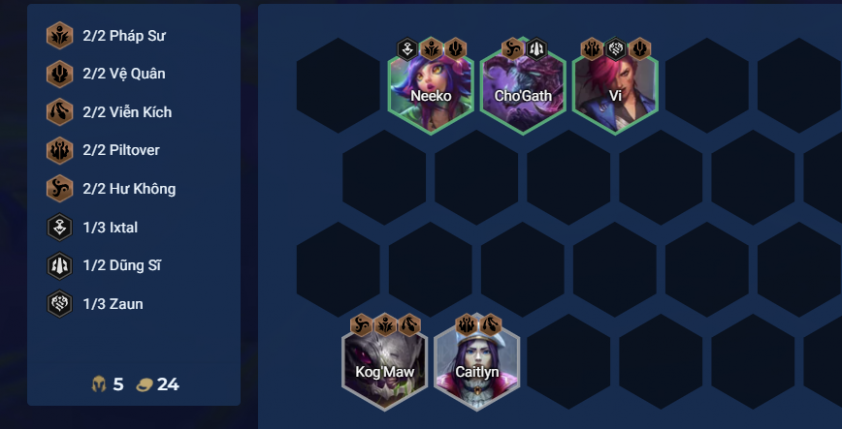Click the helmet champion count icon
This screenshot has height=429, width=842.
click(99, 384)
